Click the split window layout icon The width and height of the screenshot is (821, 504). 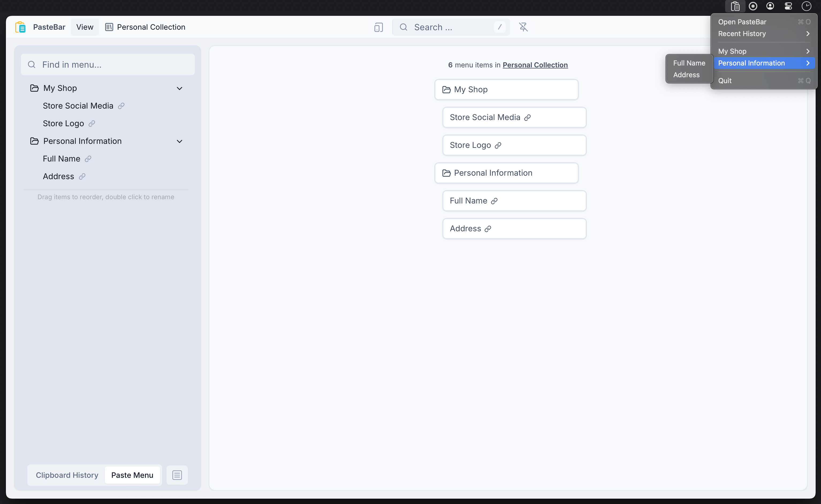coord(379,27)
